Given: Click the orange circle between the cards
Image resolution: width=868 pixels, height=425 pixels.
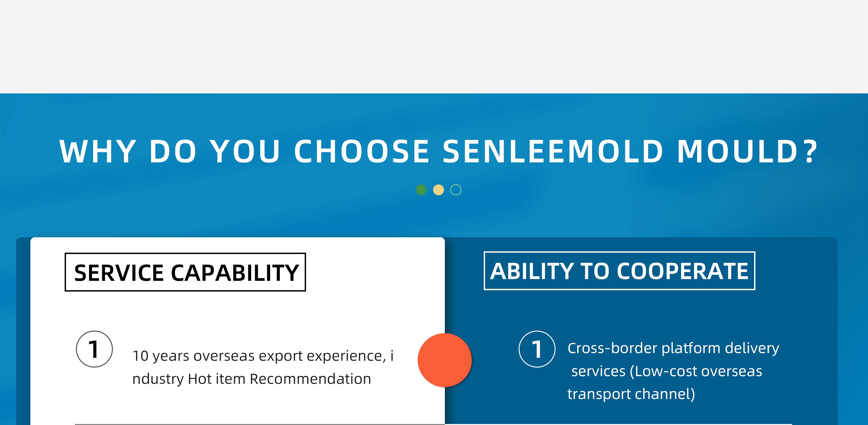Looking at the screenshot, I should click(x=444, y=360).
